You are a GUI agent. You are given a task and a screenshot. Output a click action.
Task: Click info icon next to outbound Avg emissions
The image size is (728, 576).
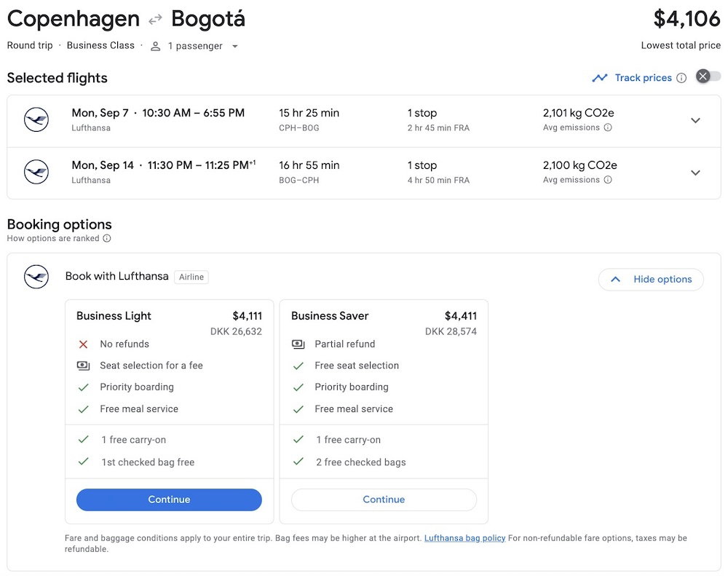[x=608, y=127]
